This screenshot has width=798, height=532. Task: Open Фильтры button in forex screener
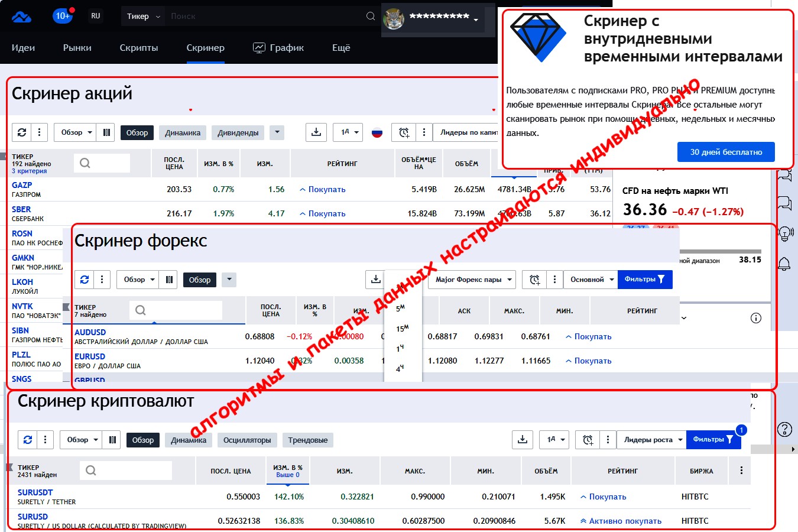tap(645, 280)
